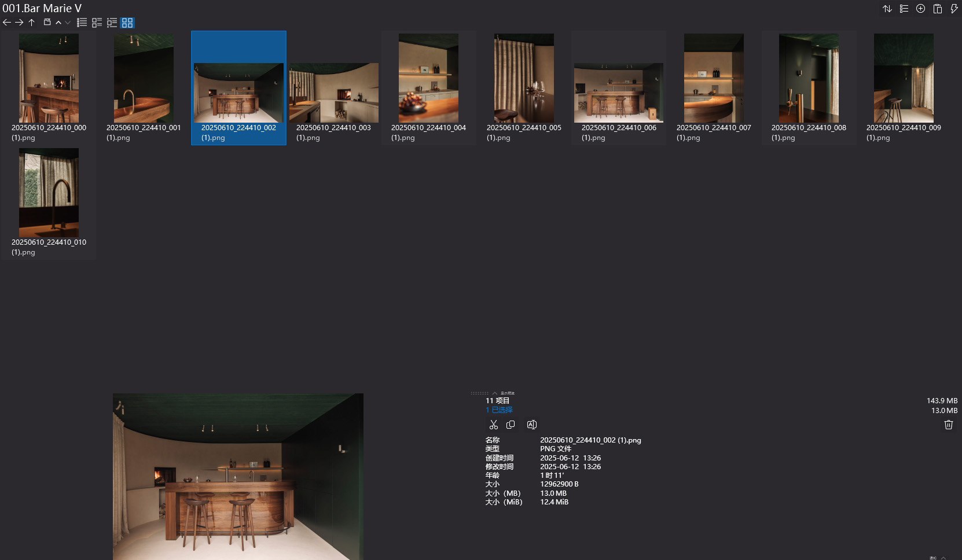Open quick actions with the lightning icon
Viewport: 962px width, 560px height.
954,9
